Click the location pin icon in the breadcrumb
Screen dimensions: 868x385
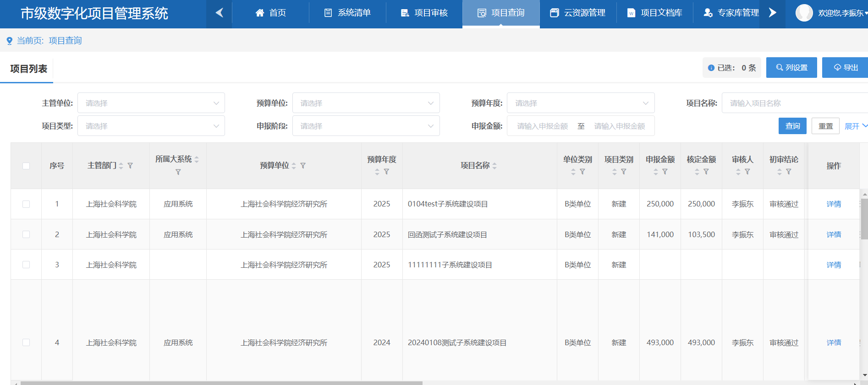(9, 41)
